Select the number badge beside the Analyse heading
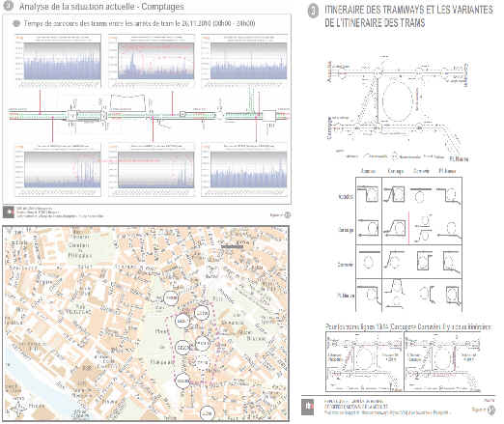 pyautogui.click(x=8, y=6)
